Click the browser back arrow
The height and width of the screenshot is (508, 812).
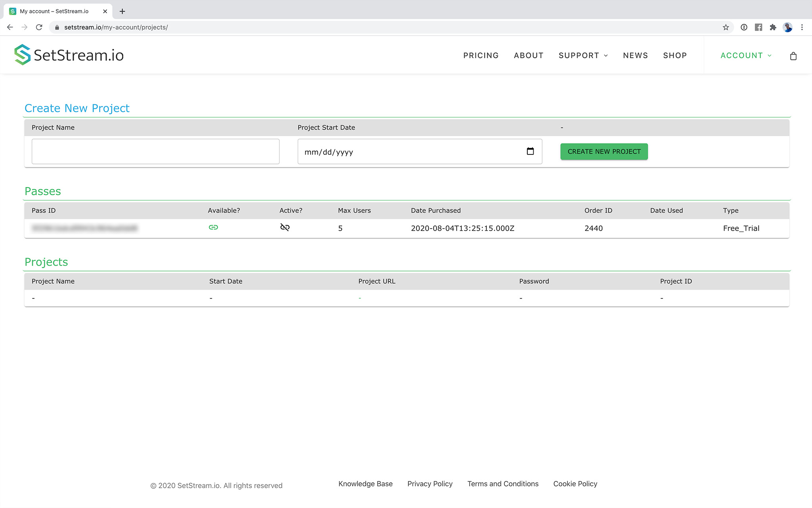(x=10, y=27)
